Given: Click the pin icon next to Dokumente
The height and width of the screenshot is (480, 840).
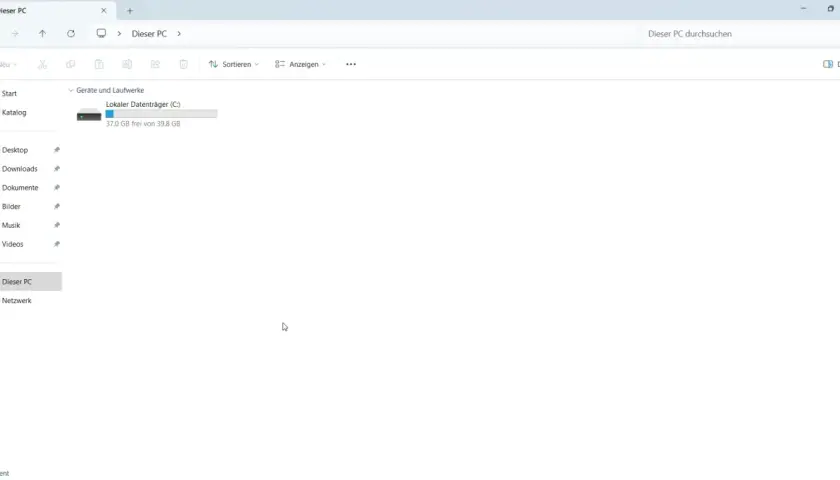Looking at the screenshot, I should coord(57,188).
